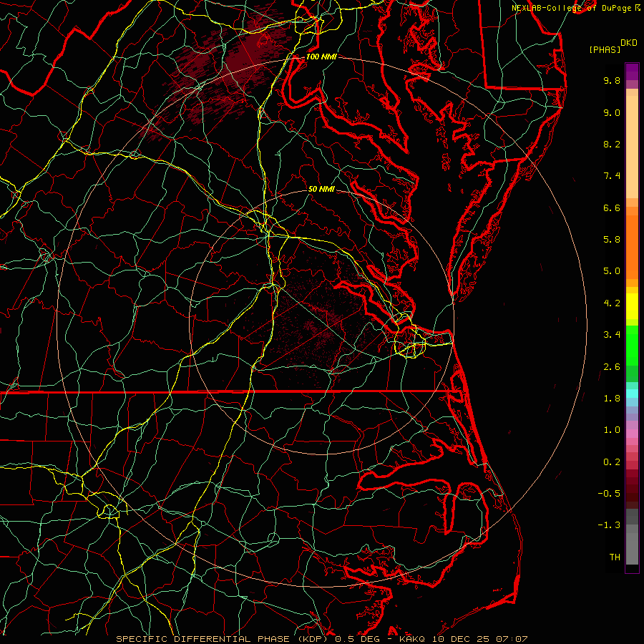Click the 10 DEC 25 date in caption
Screen dimensions: 644x644
coord(462,639)
